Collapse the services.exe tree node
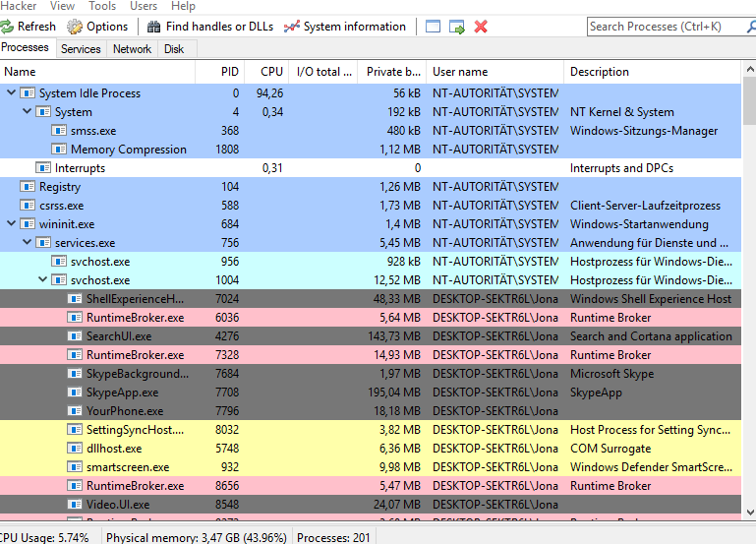The height and width of the screenshot is (544, 756). (28, 243)
